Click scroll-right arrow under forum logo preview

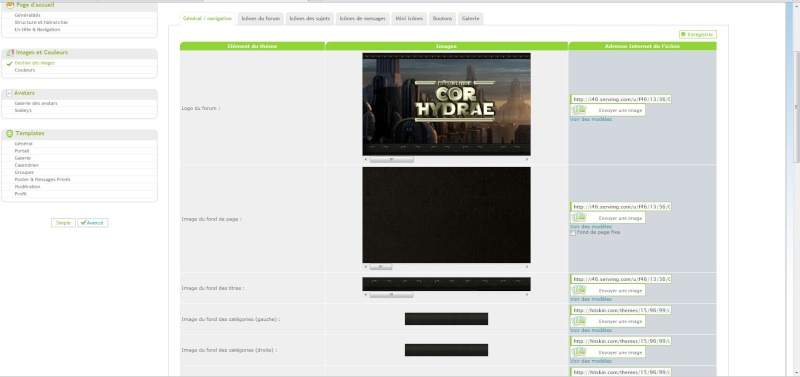pos(527,160)
